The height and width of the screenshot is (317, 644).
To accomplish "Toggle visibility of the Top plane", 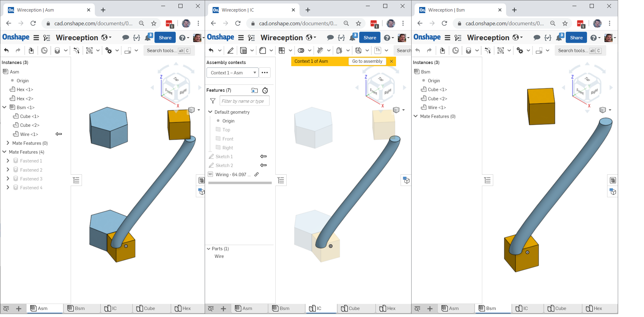I will 218,130.
